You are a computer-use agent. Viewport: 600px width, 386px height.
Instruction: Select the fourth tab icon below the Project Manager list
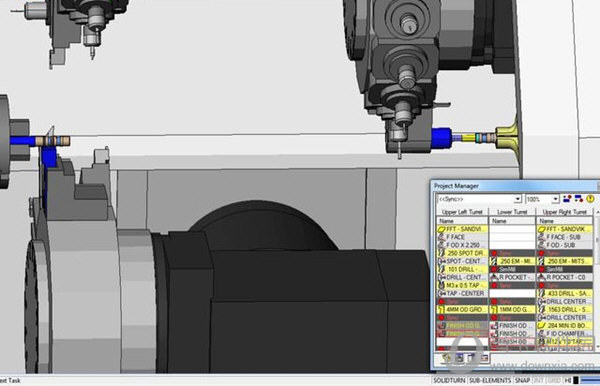point(484,358)
